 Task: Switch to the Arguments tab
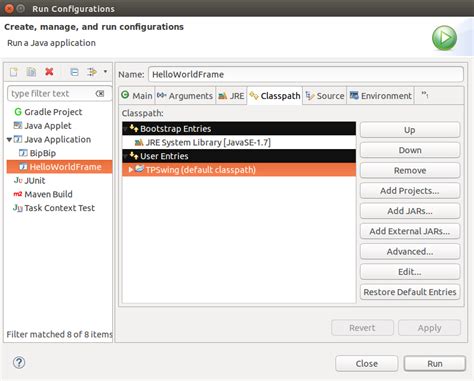point(185,96)
